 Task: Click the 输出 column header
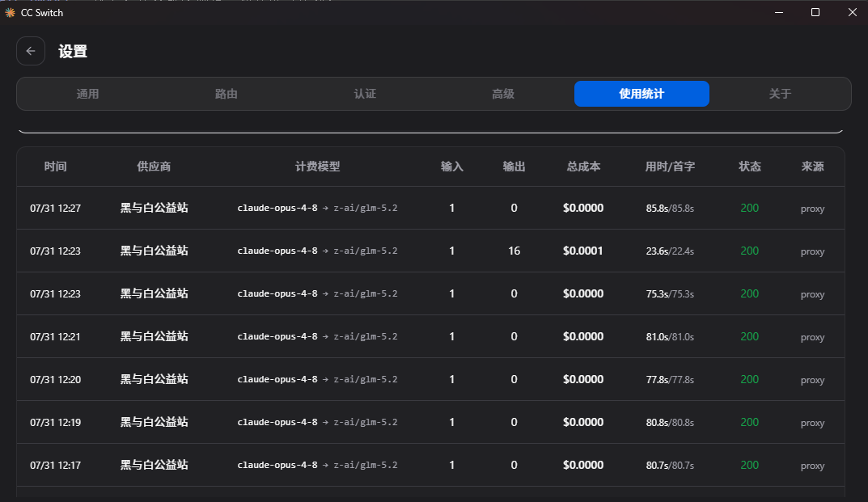coord(514,167)
